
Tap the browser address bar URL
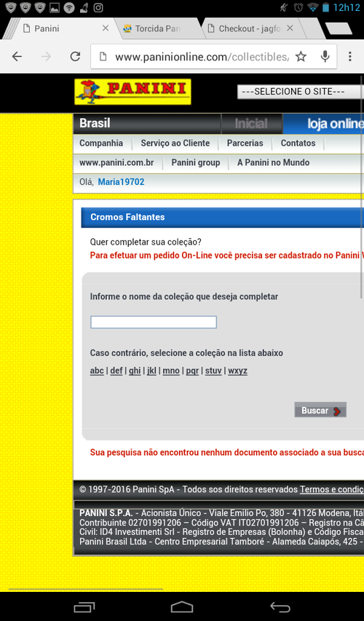[x=202, y=57]
